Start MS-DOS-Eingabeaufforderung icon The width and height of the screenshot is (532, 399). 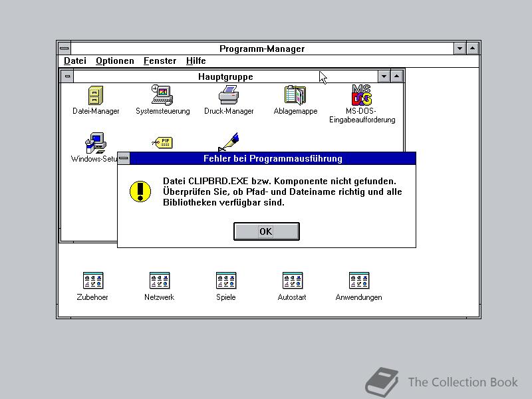tap(362, 95)
